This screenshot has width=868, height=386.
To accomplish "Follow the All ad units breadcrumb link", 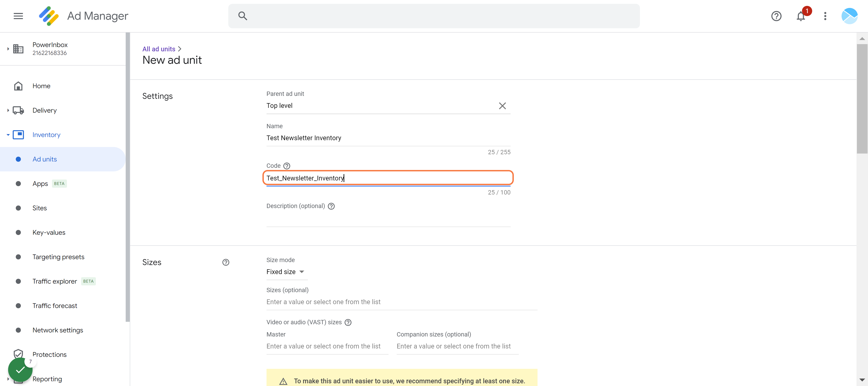I will (x=159, y=49).
